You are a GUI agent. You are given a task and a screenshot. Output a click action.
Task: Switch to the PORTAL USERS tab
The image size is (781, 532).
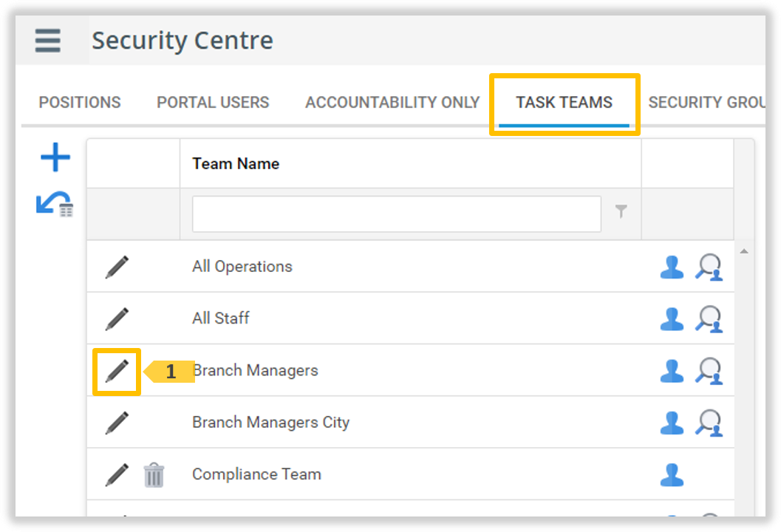(213, 103)
